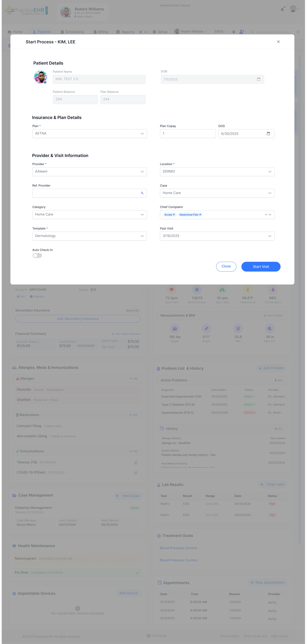Open the DOS calendar picker
Screen dimensions: 308x644
click(x=268, y=134)
